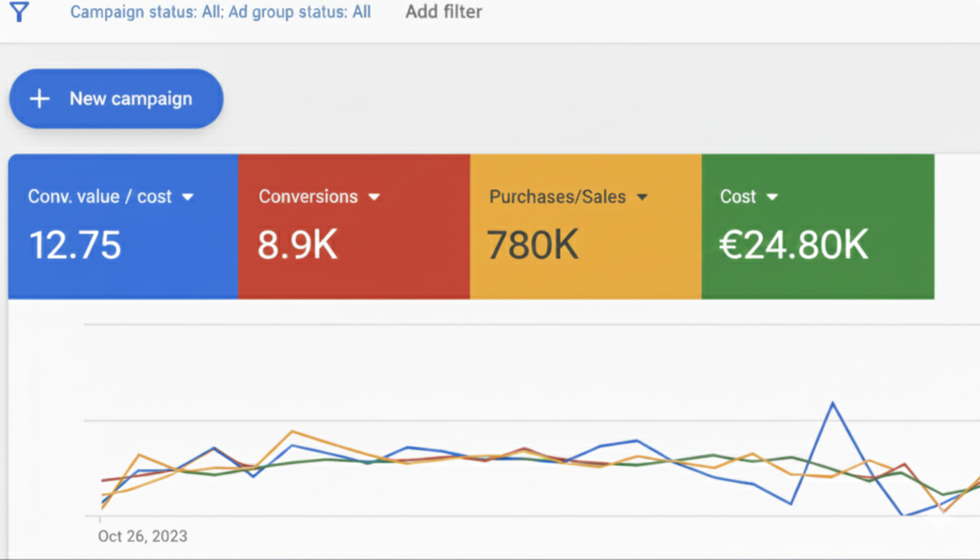This screenshot has width=980, height=560.
Task: Click the 780K purchases figure
Action: (532, 245)
